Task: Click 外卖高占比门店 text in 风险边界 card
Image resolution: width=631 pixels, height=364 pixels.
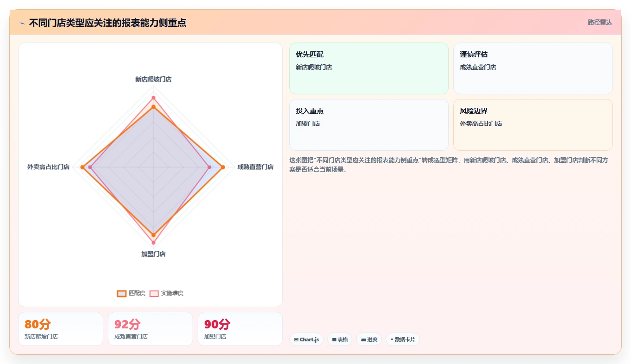Action: 481,123
